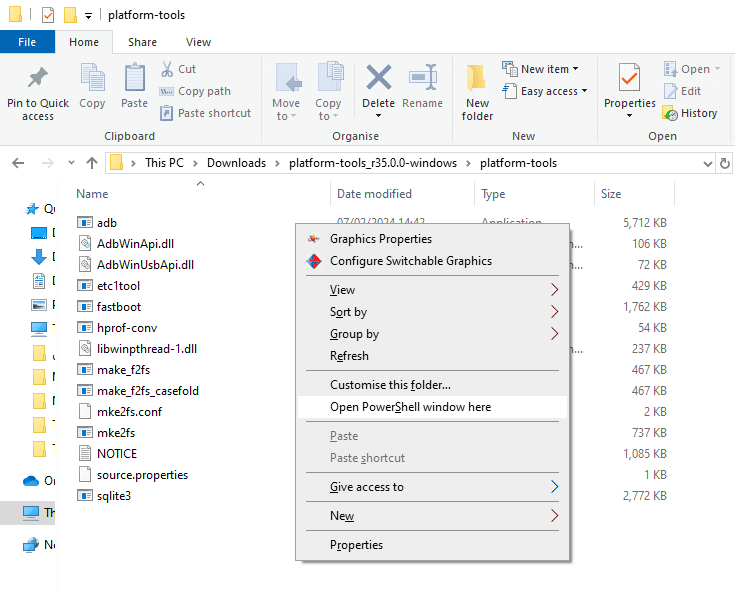The image size is (735, 589).
Task: Sort by the Date modified column header
Action: pyautogui.click(x=373, y=194)
